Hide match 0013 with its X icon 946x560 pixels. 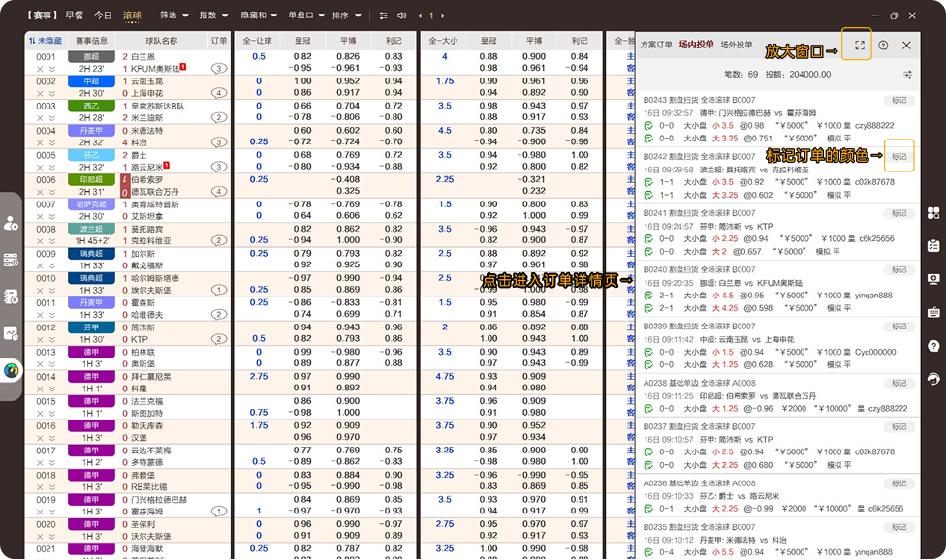40,364
